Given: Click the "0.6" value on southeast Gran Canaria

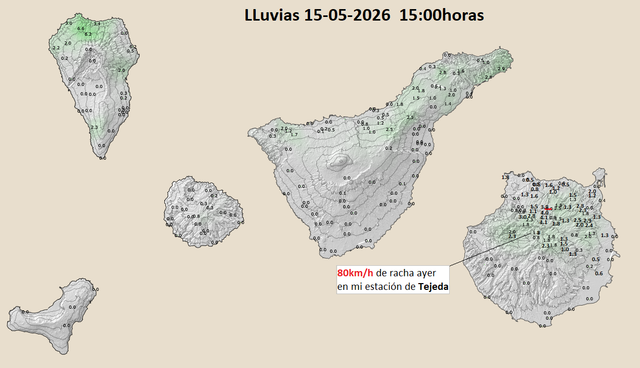Looking at the screenshot, I should (x=599, y=273).
